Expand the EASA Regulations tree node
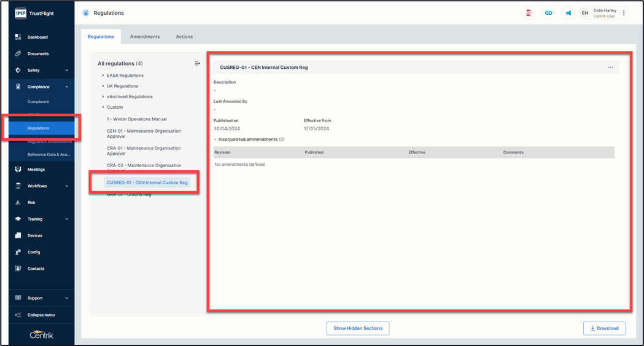Viewport: 644px width, 346px height. [x=103, y=76]
